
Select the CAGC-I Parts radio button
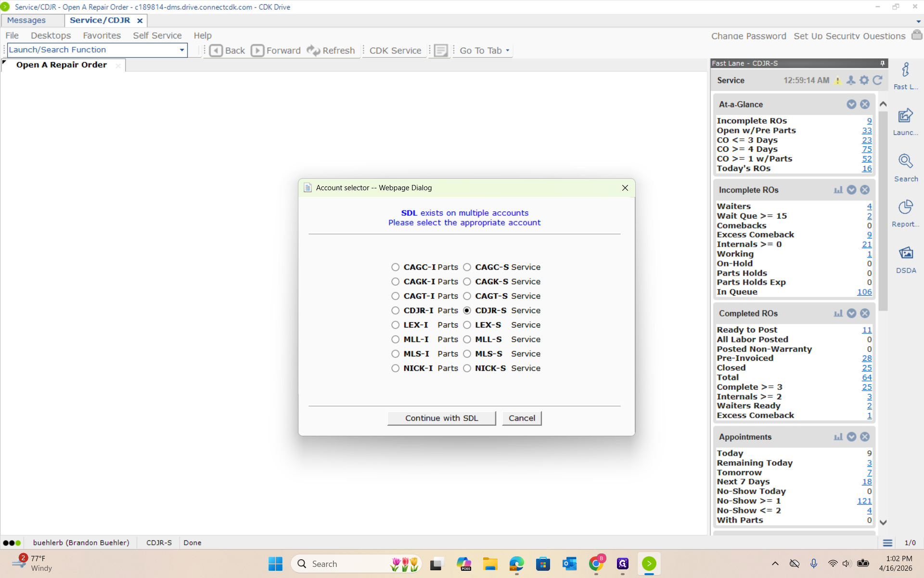coord(395,267)
